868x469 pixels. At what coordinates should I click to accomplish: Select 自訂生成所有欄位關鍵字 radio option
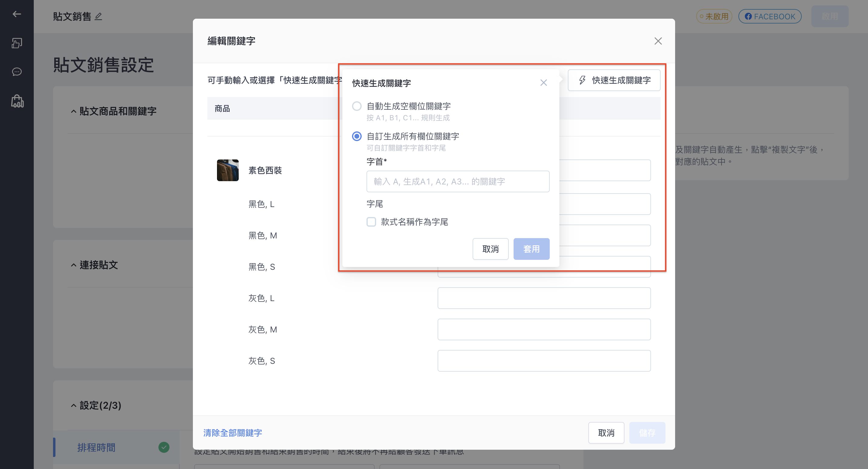click(x=357, y=136)
